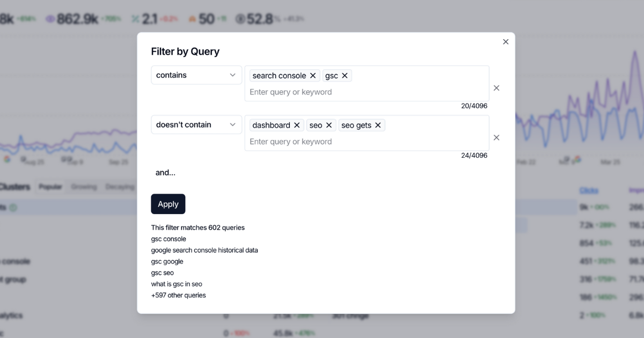Dismiss the Filter by Query dialog

(505, 41)
